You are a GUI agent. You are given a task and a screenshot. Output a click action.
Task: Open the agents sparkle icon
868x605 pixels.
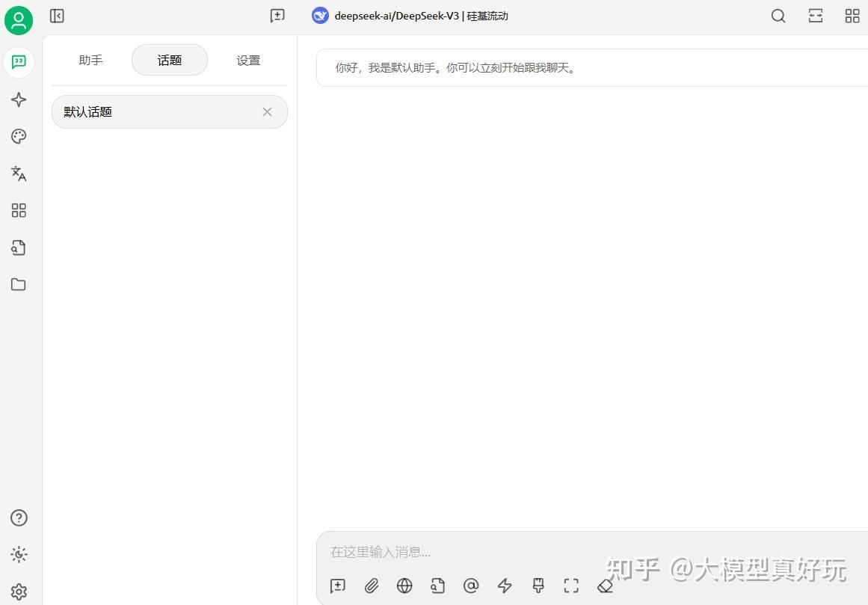coord(19,99)
